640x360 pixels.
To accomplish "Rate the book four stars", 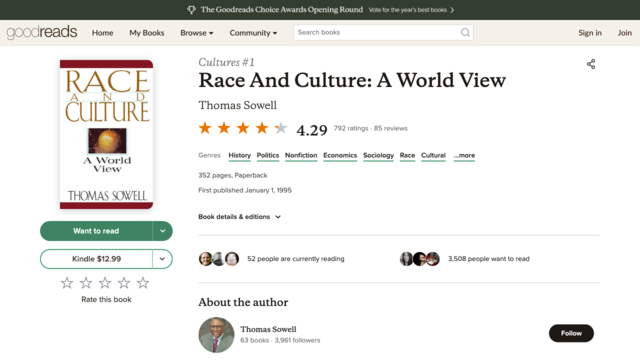I will coord(124,283).
